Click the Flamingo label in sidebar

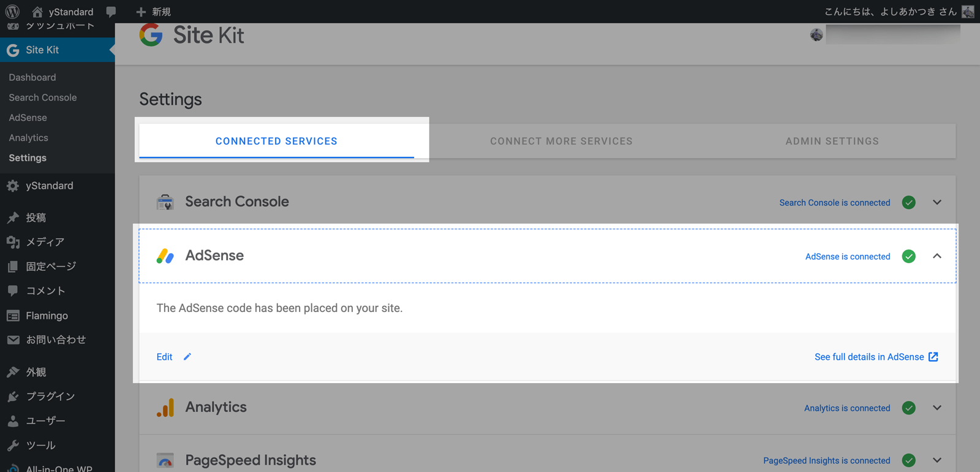pos(47,316)
